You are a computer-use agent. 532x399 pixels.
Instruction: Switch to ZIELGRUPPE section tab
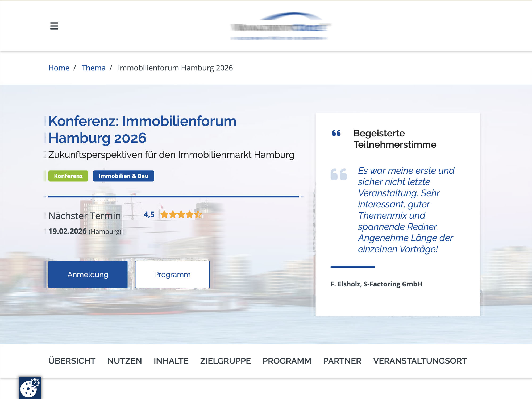[226, 361]
